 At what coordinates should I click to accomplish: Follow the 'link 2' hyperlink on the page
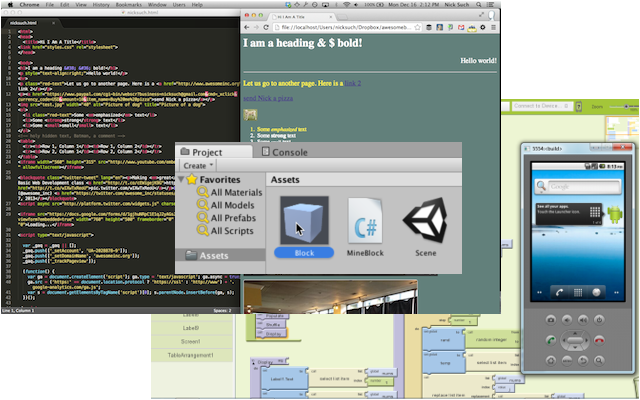[x=353, y=83]
